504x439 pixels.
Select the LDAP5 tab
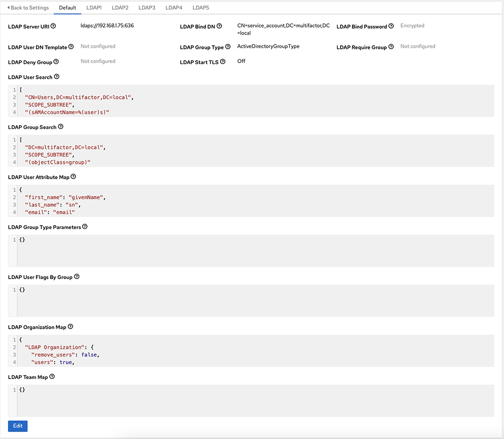pos(201,8)
